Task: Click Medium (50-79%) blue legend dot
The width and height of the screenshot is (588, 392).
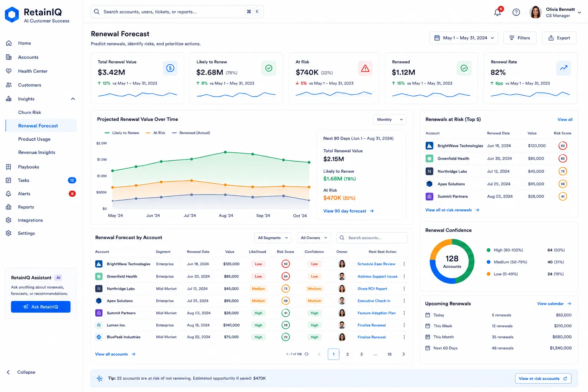Action: click(x=488, y=262)
